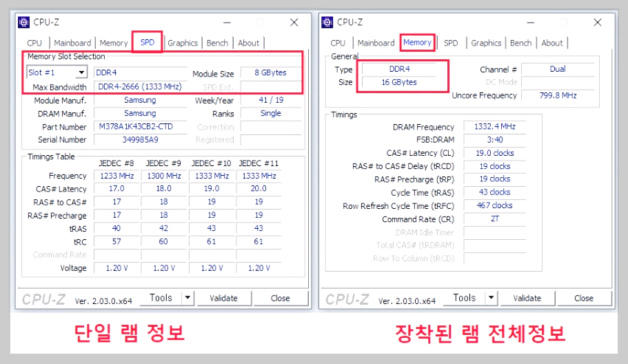Click JEDEC #8 Voltage 1.20 V cell
This screenshot has width=628, height=364.
[117, 268]
